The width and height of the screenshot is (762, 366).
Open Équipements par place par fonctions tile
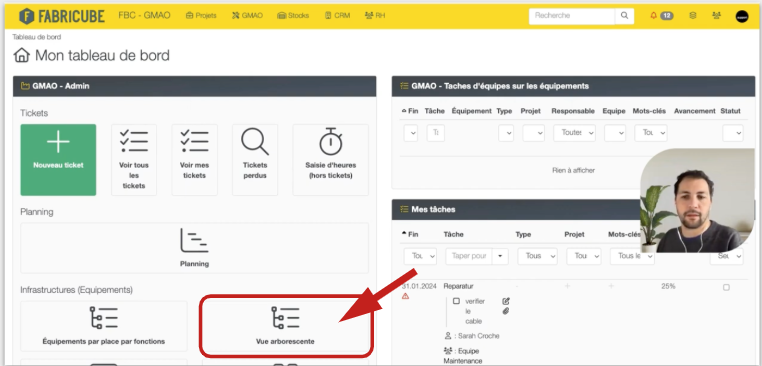coord(104,326)
